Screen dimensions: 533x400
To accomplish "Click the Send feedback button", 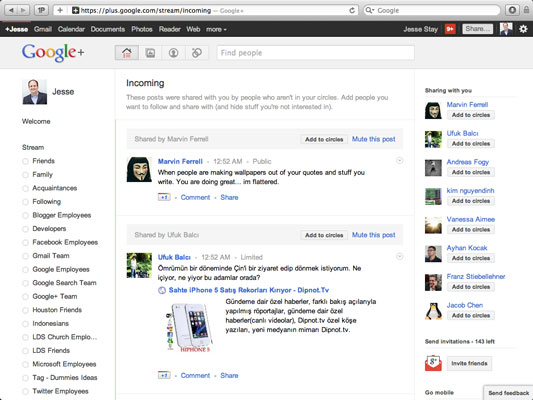I will coord(509,393).
